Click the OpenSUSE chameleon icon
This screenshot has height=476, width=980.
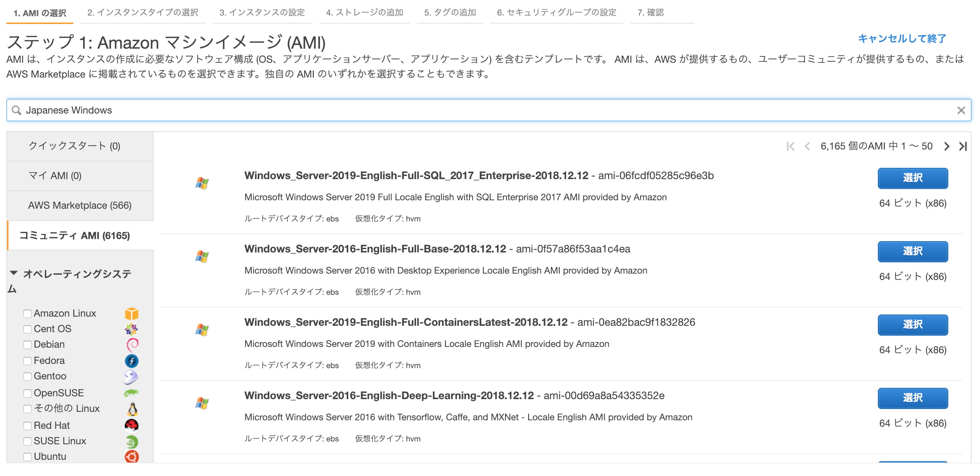(131, 392)
